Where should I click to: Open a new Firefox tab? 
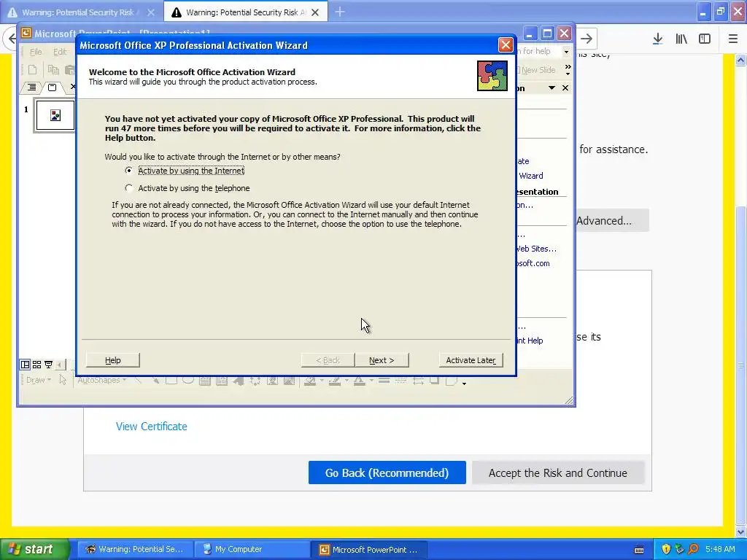coord(340,12)
